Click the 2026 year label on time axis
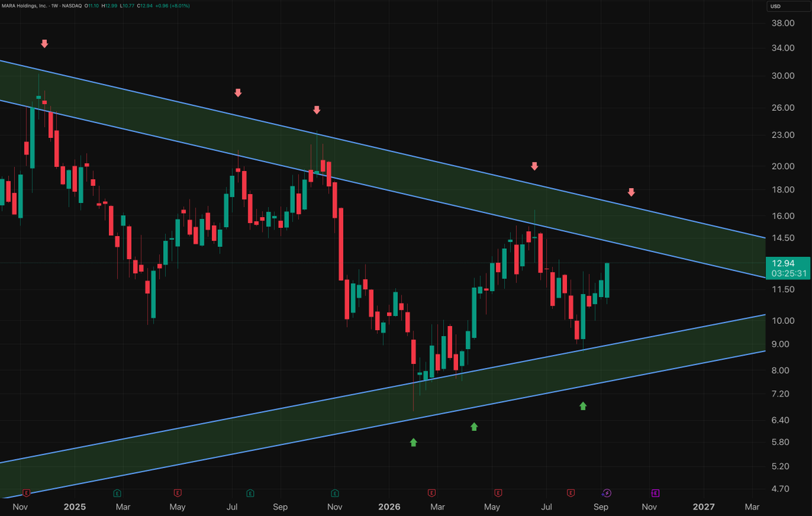812x516 pixels. (x=389, y=507)
